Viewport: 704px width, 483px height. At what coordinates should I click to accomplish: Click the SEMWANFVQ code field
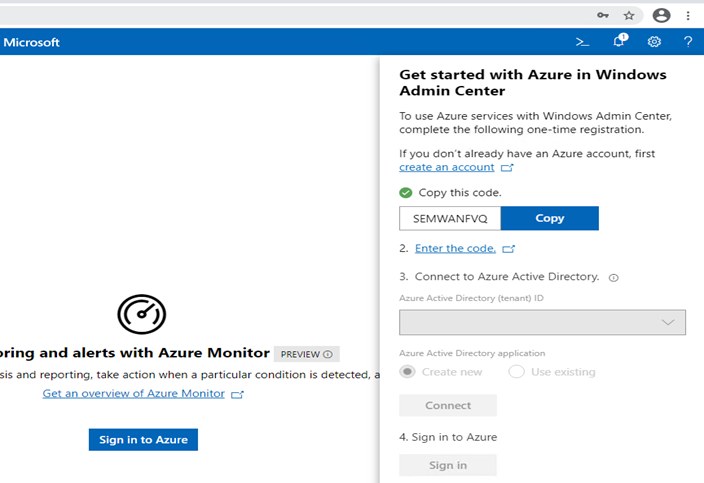(450, 218)
